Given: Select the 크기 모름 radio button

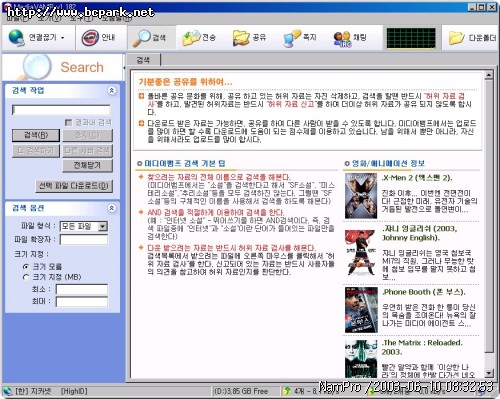Looking at the screenshot, I should [26, 267].
